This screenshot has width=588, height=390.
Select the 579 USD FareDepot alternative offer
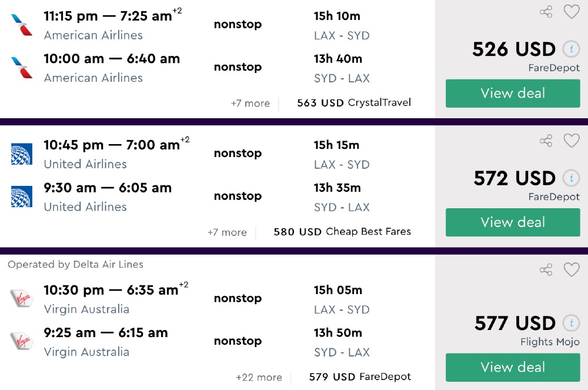pos(360,377)
